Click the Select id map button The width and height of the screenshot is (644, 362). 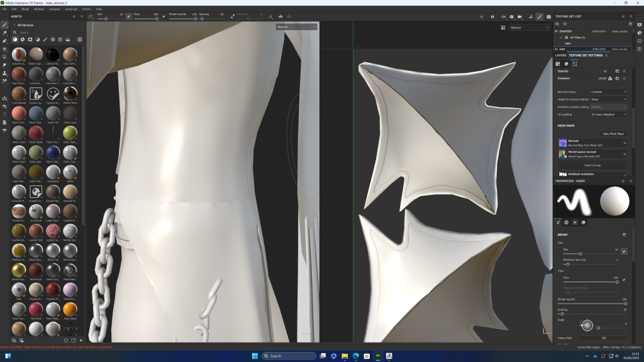pyautogui.click(x=593, y=165)
